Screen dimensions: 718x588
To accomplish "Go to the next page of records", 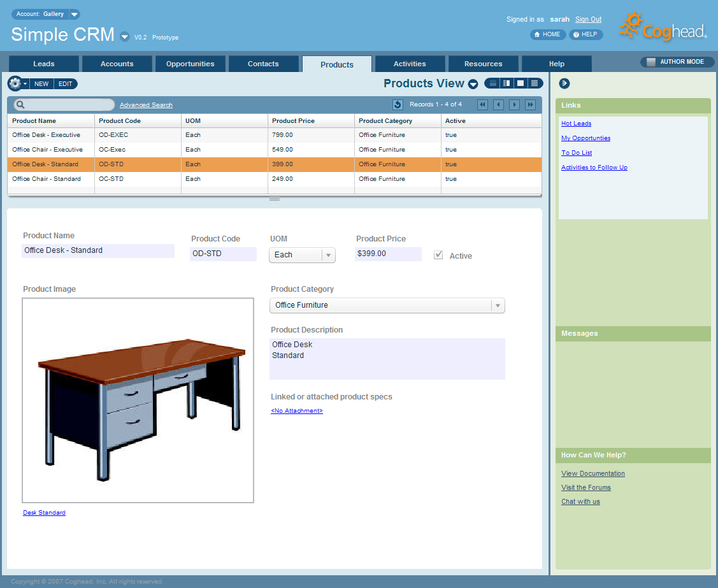I will (x=514, y=104).
